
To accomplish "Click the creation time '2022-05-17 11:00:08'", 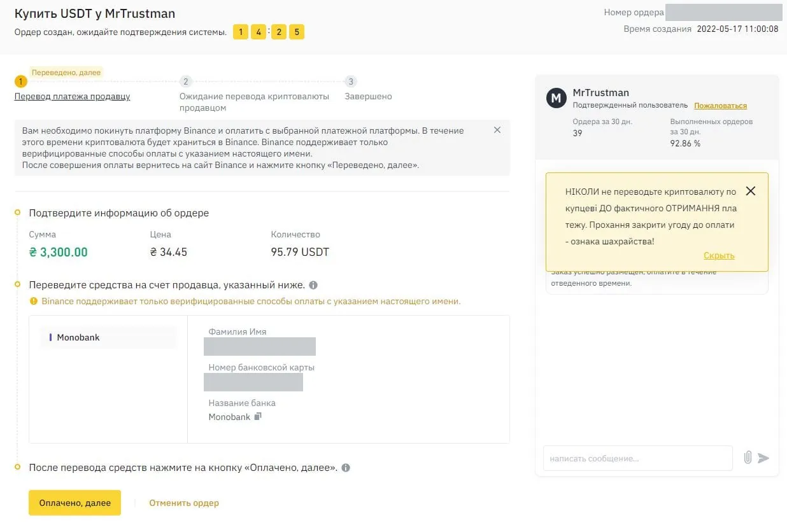I will pyautogui.click(x=737, y=29).
